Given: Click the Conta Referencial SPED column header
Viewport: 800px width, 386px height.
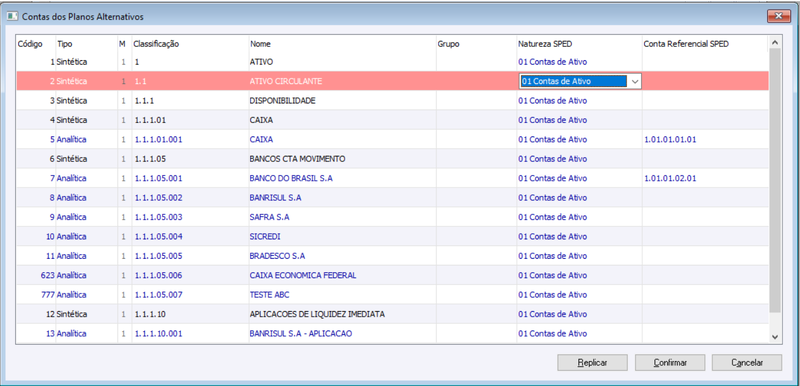Looking at the screenshot, I should (686, 44).
